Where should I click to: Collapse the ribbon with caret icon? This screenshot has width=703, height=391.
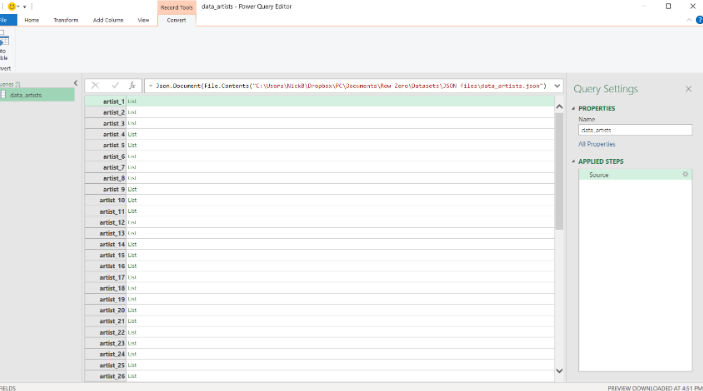click(689, 20)
